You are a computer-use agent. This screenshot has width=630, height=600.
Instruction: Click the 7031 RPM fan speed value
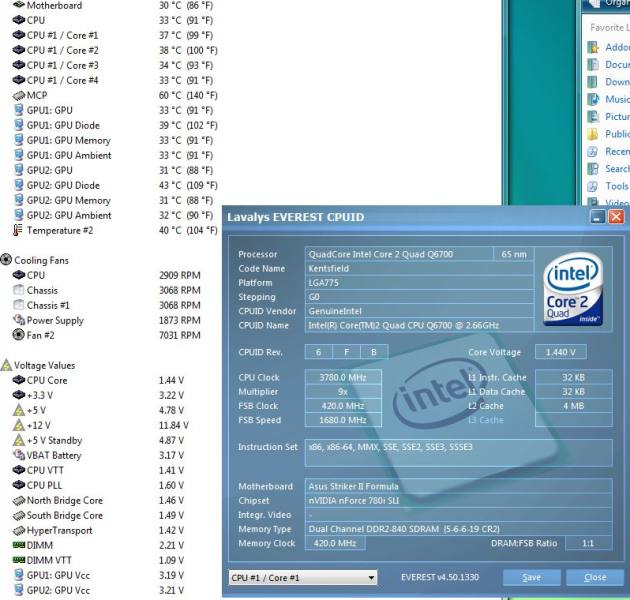point(180,335)
